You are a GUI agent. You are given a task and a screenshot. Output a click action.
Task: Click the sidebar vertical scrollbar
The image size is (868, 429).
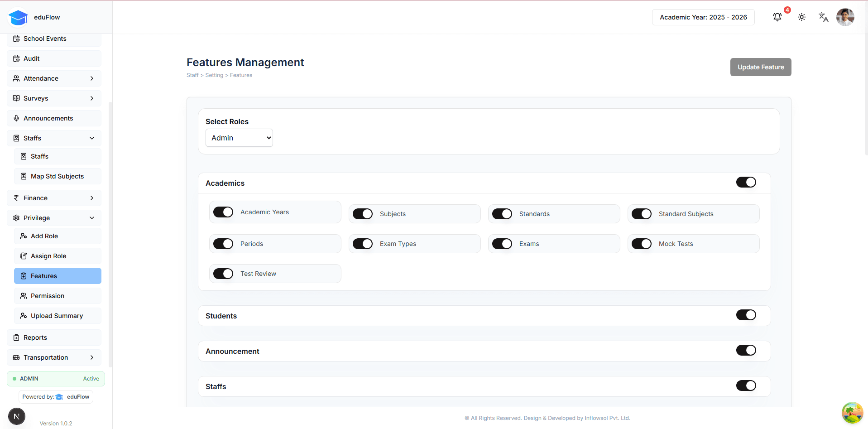pyautogui.click(x=110, y=227)
